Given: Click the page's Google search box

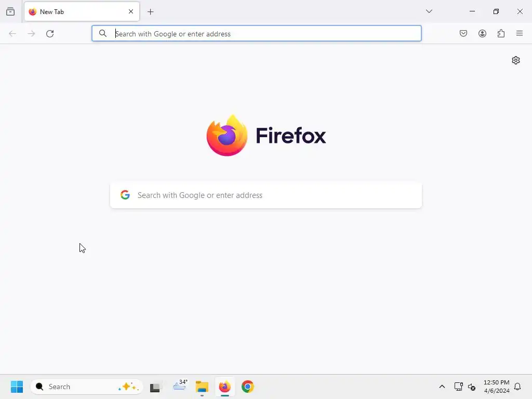Looking at the screenshot, I should click(266, 195).
